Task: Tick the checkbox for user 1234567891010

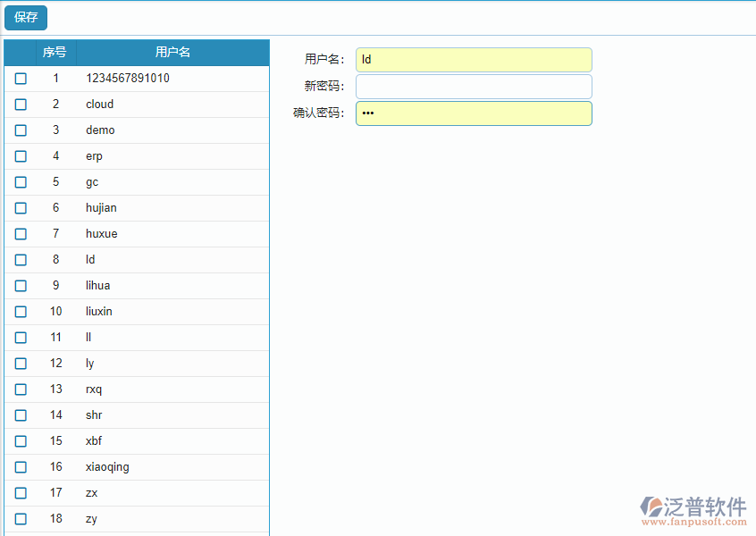Action: click(21, 78)
